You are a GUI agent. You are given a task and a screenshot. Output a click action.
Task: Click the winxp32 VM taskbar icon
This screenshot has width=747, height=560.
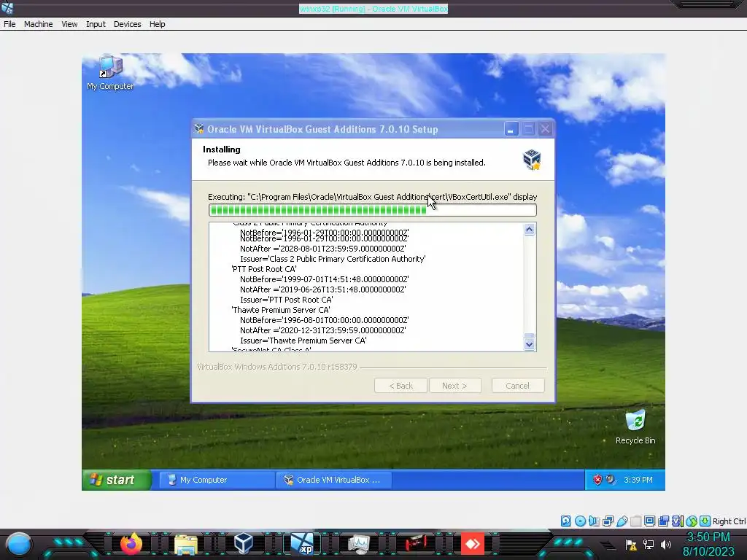302,543
